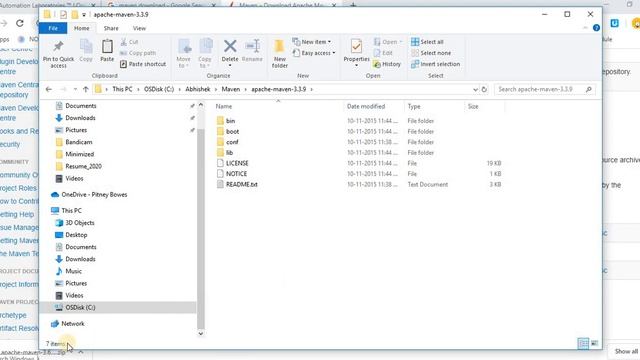Go up one folder level arrow
Image resolution: width=640 pixels, height=360 pixels.
(x=85, y=89)
